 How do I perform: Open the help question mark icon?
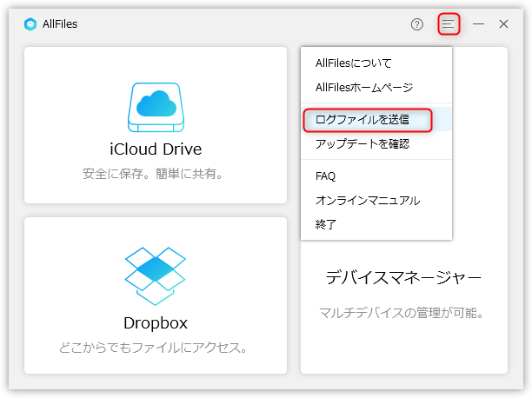[417, 24]
